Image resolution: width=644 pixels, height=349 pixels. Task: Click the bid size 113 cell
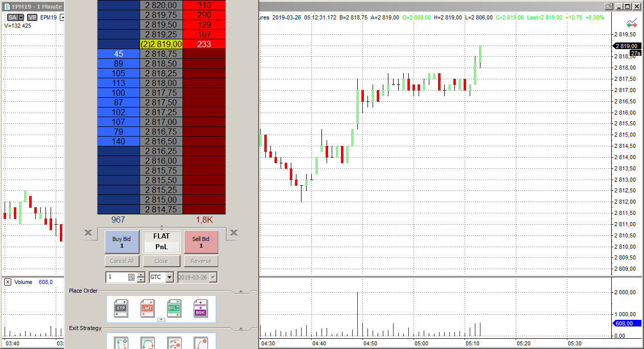[x=119, y=83]
